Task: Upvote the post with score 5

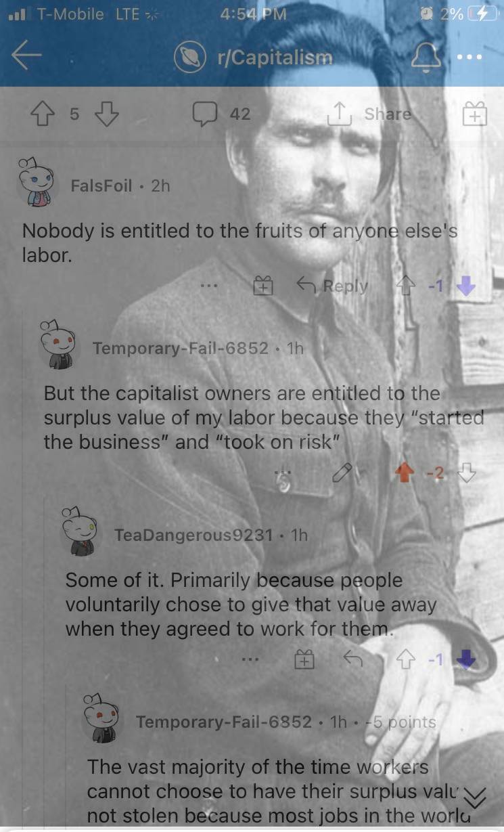Action: coord(45,114)
